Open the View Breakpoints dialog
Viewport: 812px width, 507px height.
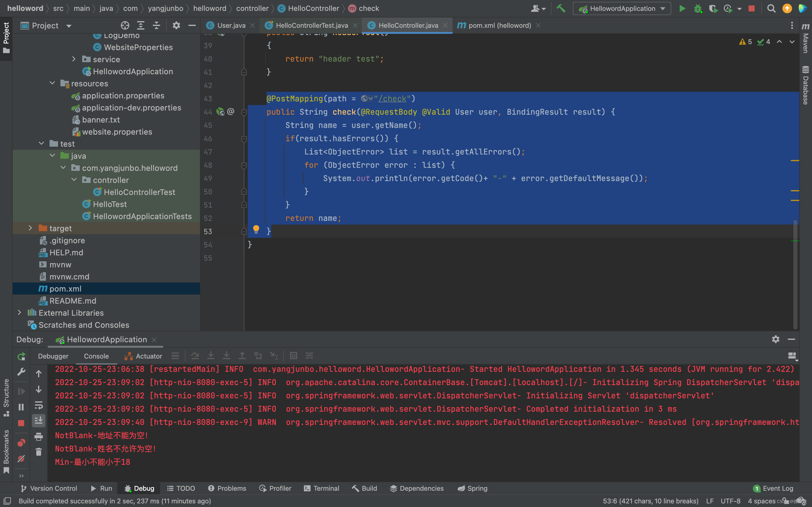[x=21, y=443]
